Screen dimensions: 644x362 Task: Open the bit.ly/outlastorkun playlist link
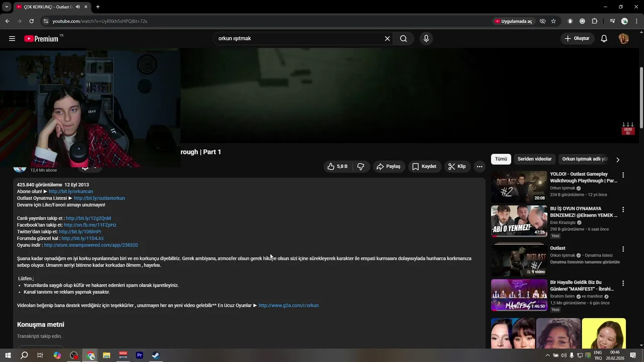99,198
